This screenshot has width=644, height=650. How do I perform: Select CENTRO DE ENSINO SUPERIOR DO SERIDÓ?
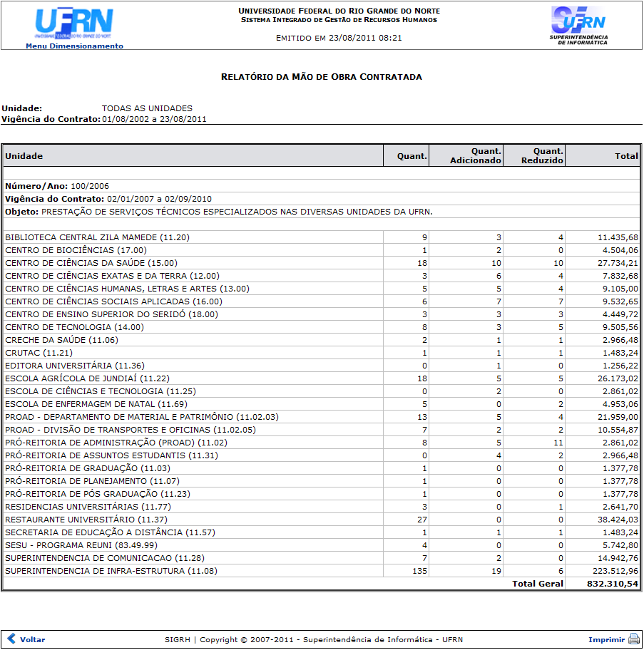[x=322, y=314]
